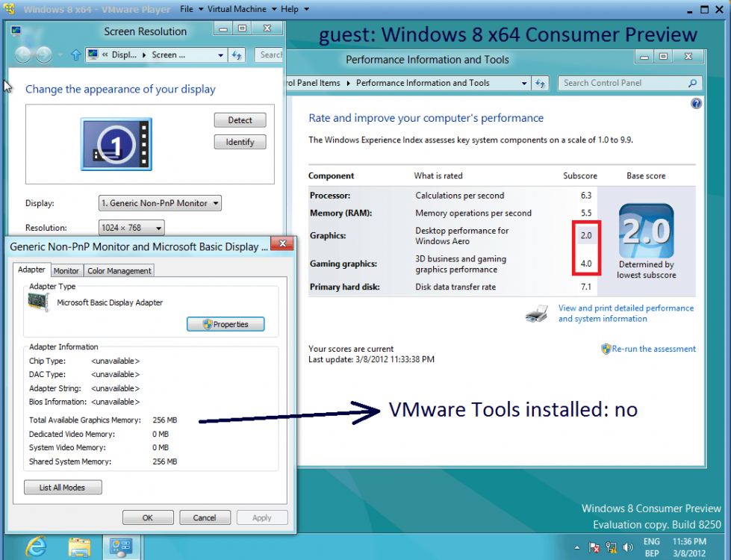Switch to the Adapter tab
This screenshot has width=731, height=560.
click(31, 270)
